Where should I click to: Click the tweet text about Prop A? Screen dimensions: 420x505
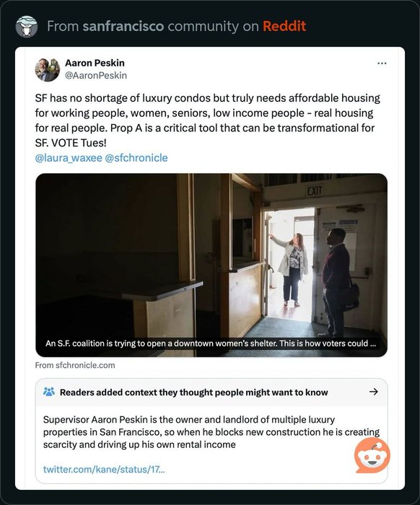(207, 120)
